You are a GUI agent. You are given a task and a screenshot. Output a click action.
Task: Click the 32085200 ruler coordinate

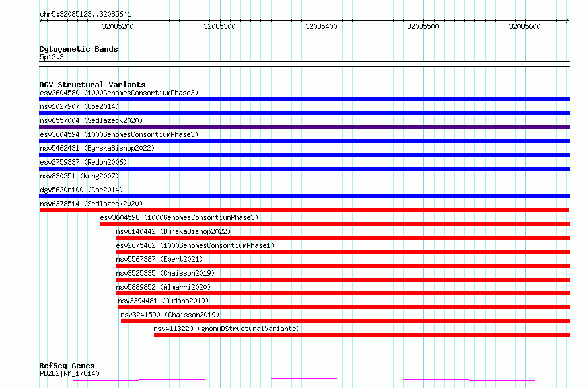[118, 26]
